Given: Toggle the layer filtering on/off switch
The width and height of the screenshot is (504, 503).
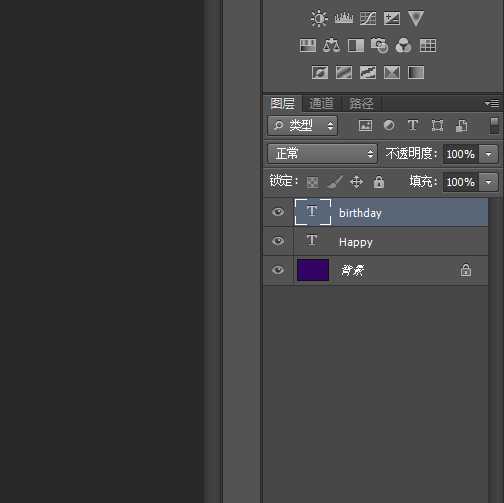Looking at the screenshot, I should pos(494,126).
